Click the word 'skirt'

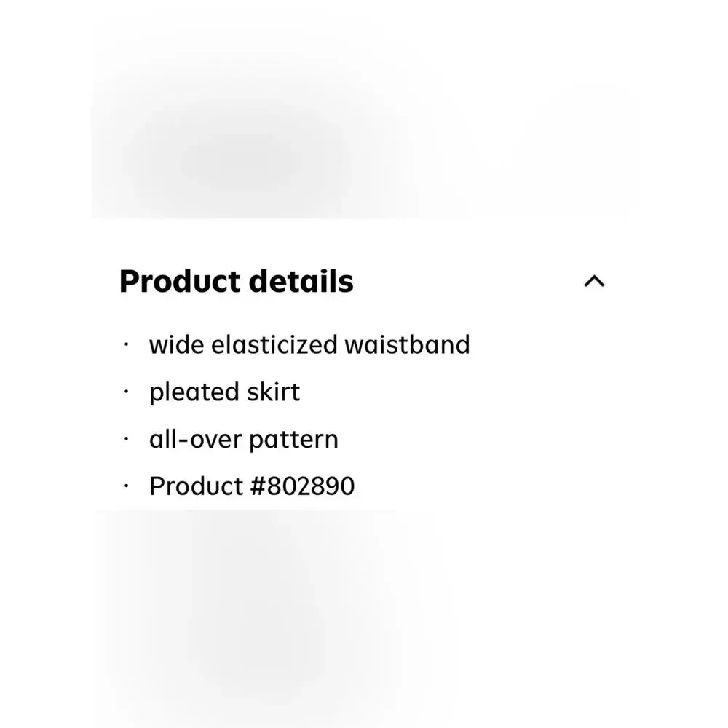coord(274,392)
